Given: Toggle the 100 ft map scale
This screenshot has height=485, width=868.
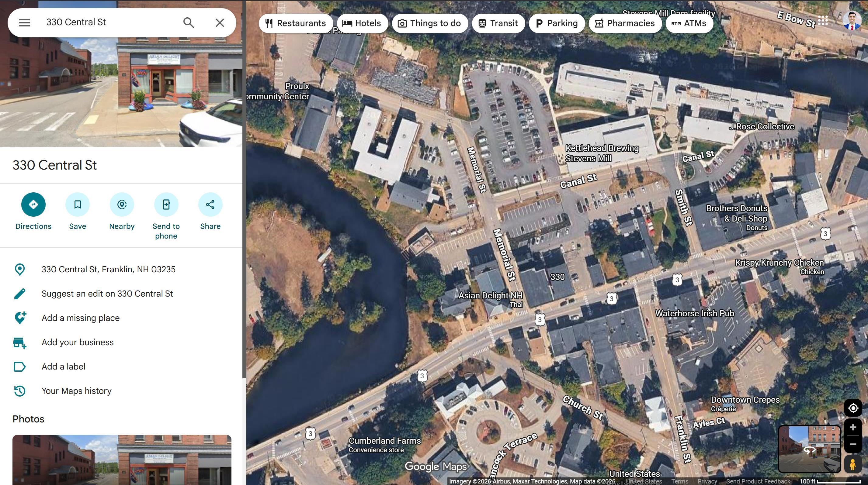Looking at the screenshot, I should 830,481.
